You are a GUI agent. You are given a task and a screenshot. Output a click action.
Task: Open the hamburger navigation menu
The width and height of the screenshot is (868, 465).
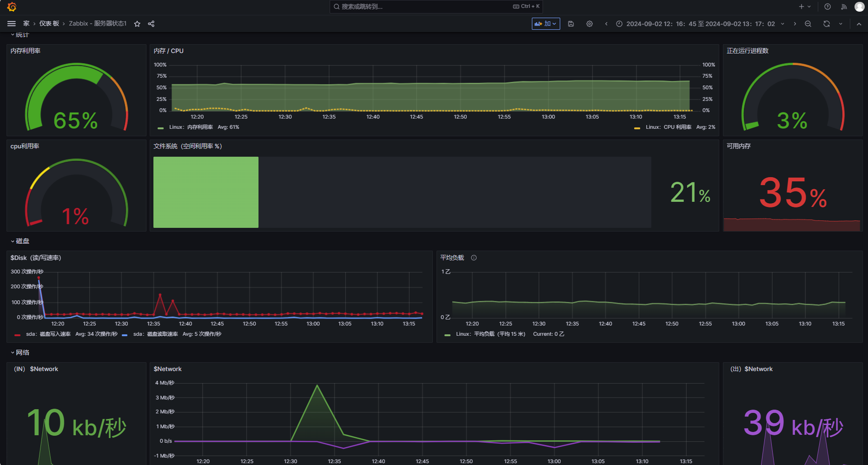click(x=12, y=24)
